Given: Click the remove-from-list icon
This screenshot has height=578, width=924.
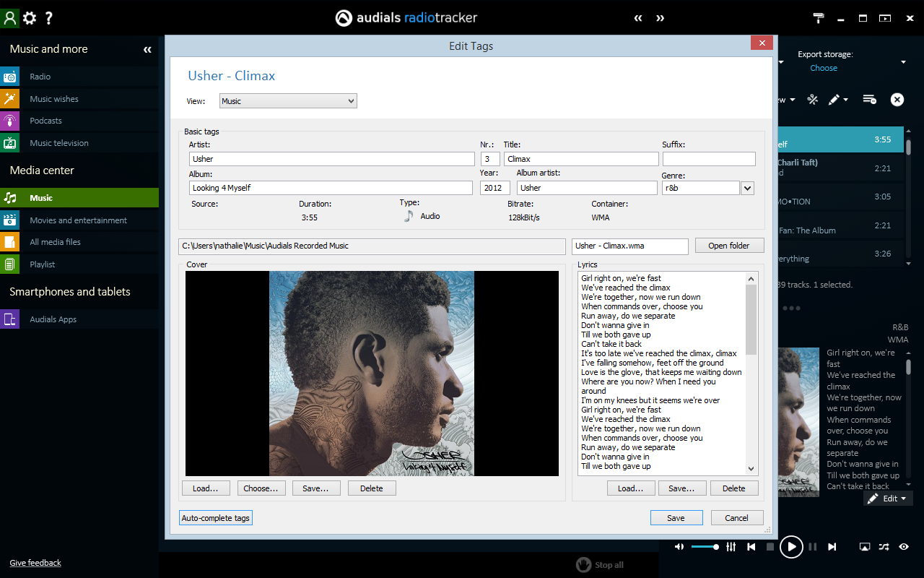Looking at the screenshot, I should click(870, 100).
